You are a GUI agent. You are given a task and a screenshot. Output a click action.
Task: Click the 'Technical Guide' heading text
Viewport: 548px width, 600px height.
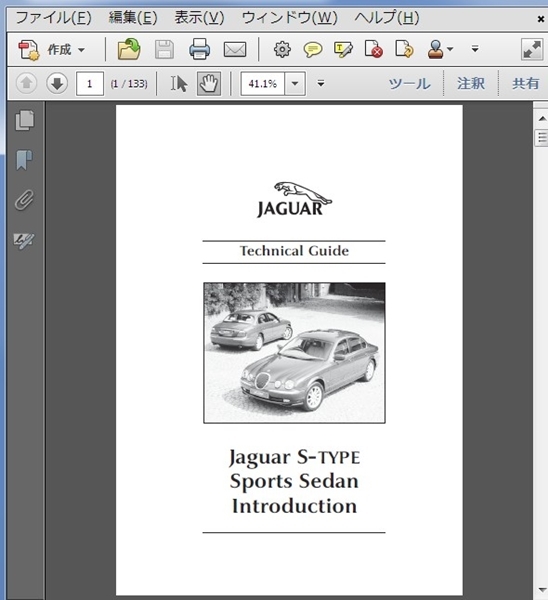click(294, 251)
